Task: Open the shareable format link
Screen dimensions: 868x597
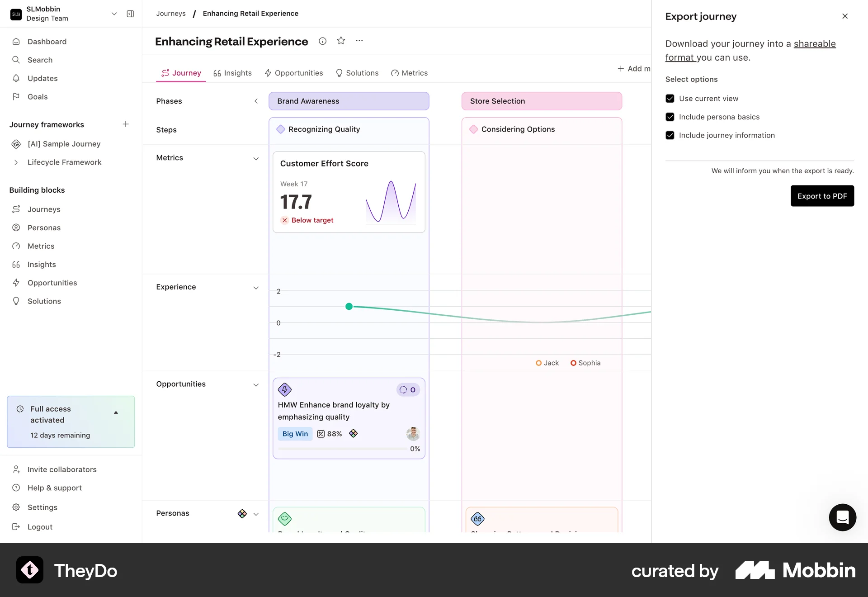Action: pyautogui.click(x=814, y=44)
